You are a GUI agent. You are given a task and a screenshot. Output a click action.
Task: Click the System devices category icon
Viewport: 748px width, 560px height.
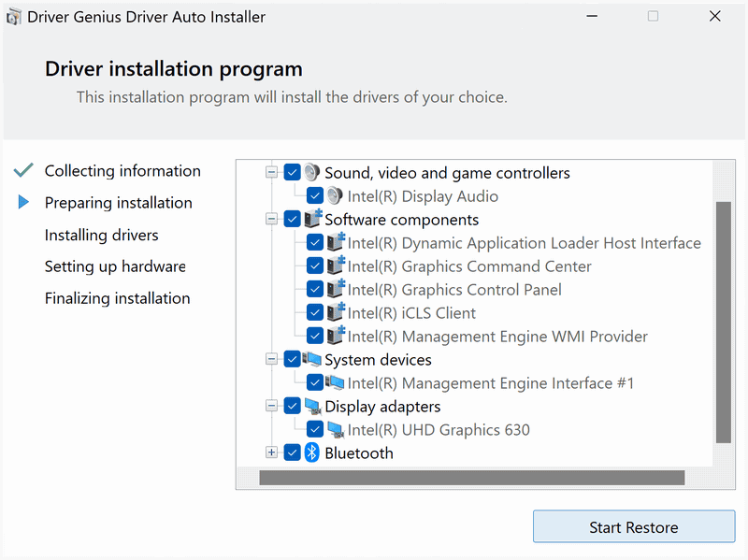(x=312, y=359)
